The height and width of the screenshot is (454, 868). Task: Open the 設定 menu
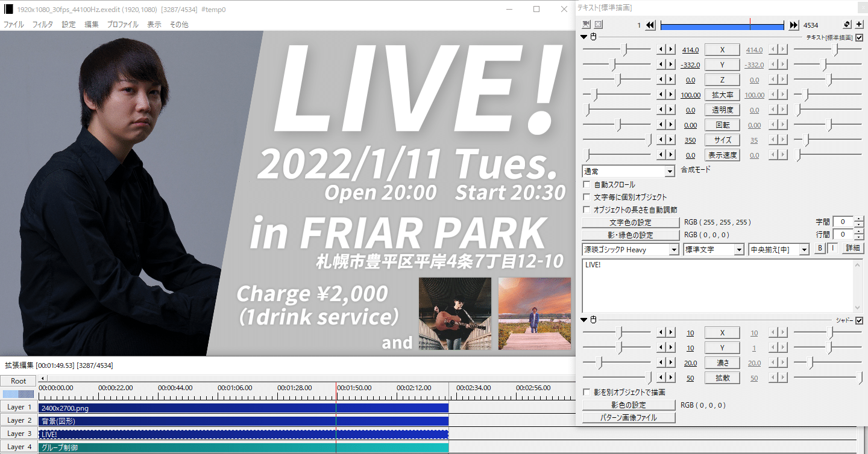69,25
